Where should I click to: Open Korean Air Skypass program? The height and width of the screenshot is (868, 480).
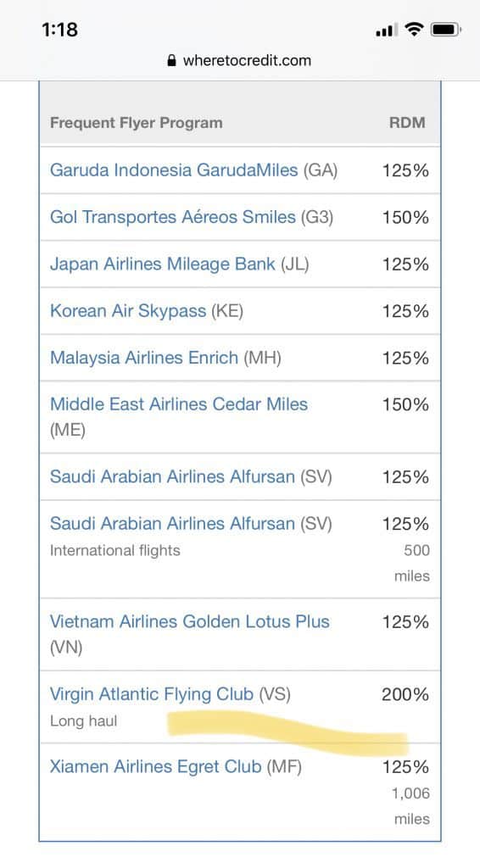128,310
